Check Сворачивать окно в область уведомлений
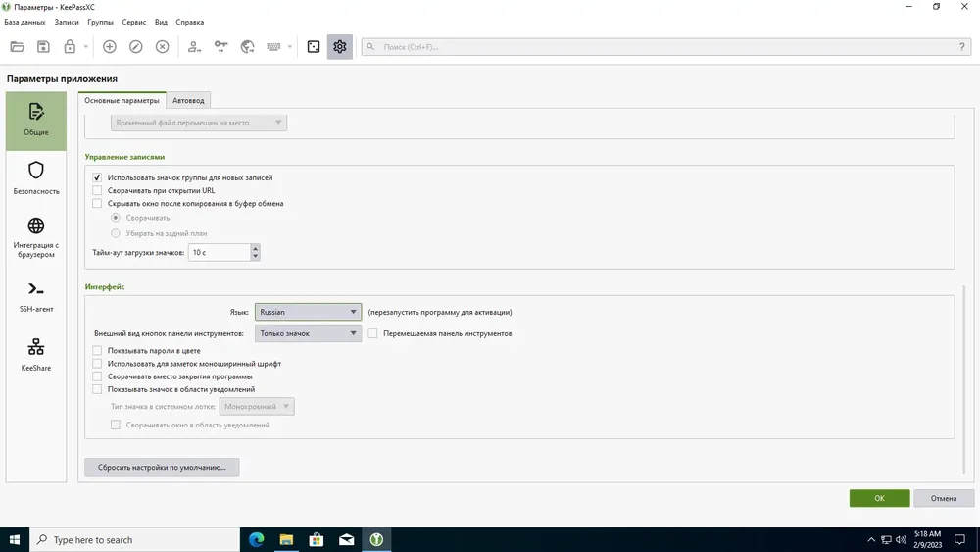 pos(115,425)
